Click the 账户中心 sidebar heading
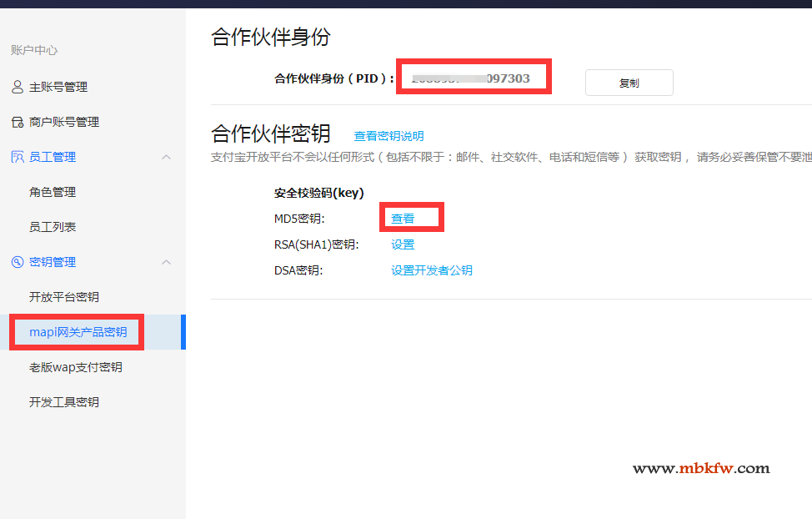Viewport: 812px width, 519px height. pyautogui.click(x=34, y=50)
